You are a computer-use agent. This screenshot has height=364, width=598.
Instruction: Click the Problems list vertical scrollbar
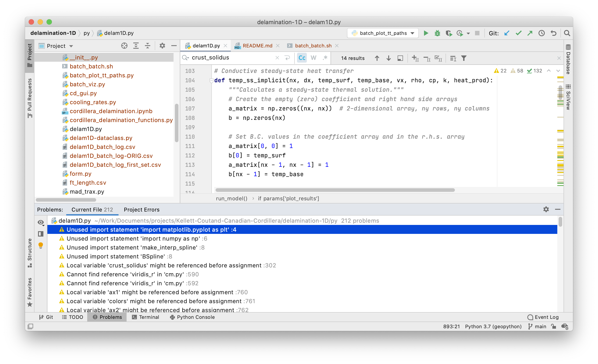click(560, 222)
